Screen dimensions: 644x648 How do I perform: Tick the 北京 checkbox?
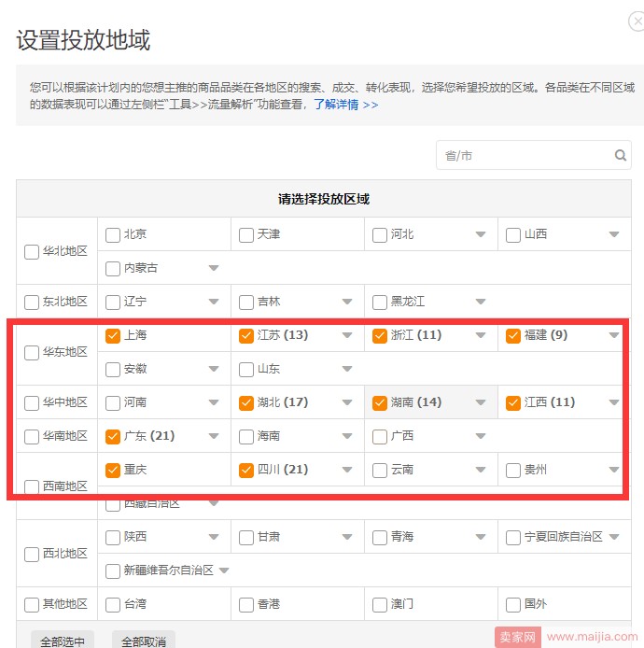[113, 235]
